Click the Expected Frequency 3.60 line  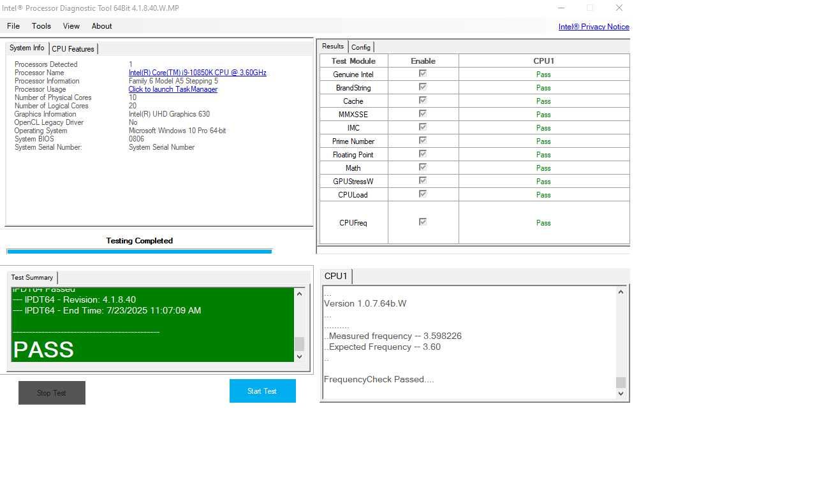coord(383,347)
